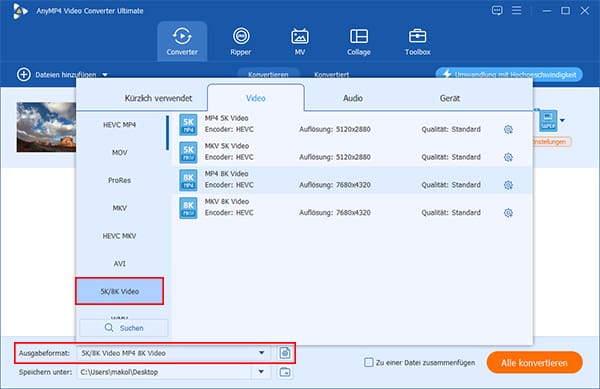Click the Suchen search field
This screenshot has width=600, height=389.
pos(124,328)
